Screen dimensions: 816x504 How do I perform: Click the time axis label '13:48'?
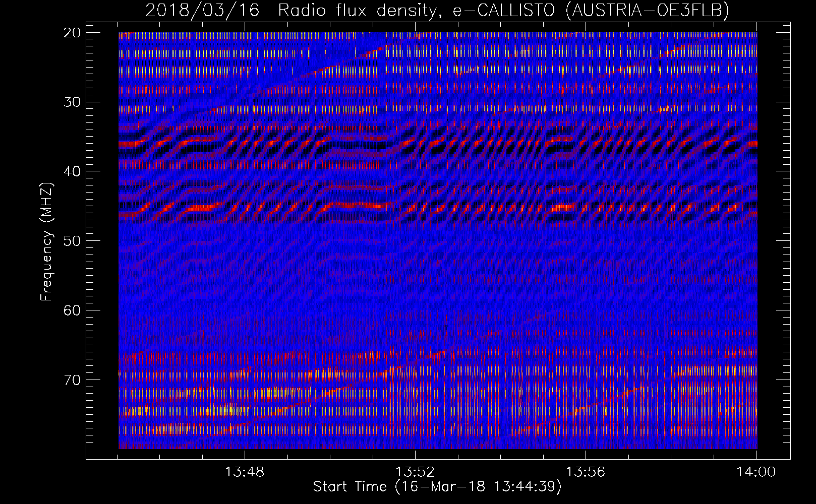click(x=245, y=472)
